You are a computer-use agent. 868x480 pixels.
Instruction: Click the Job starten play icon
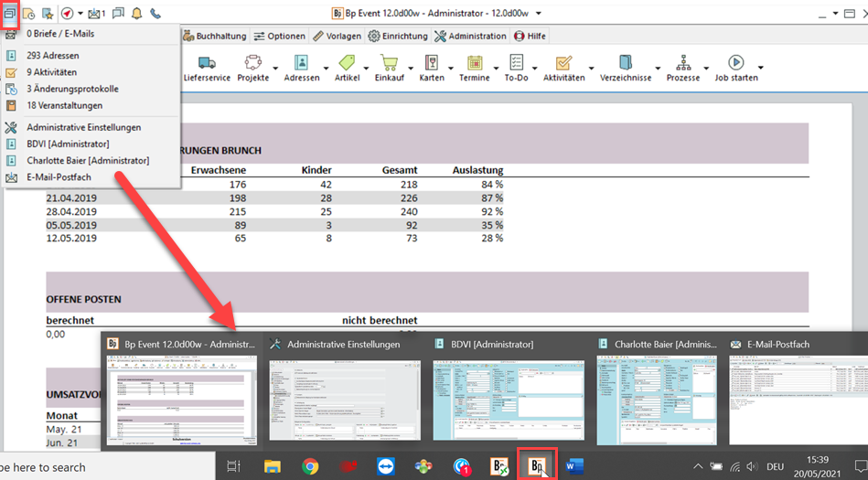coord(735,63)
